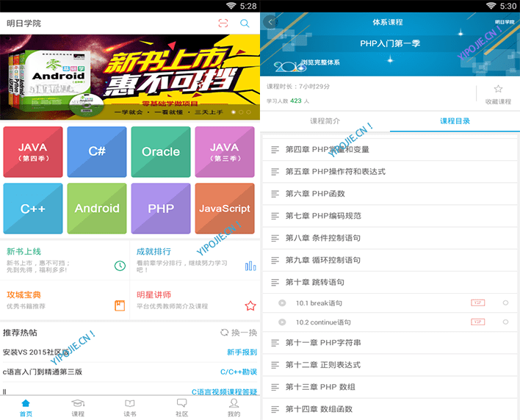Switch to the 课程简介 tab
The height and width of the screenshot is (420, 520).
pos(325,121)
